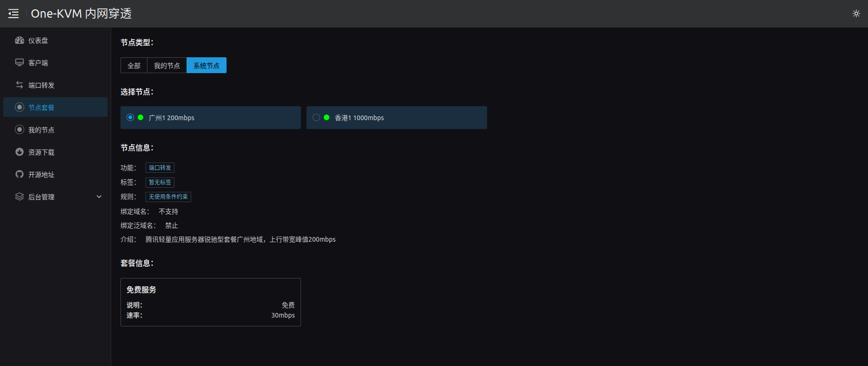Click the 无使用条件约束 rule tag
Screen dimensions: 868x366
pos(168,197)
